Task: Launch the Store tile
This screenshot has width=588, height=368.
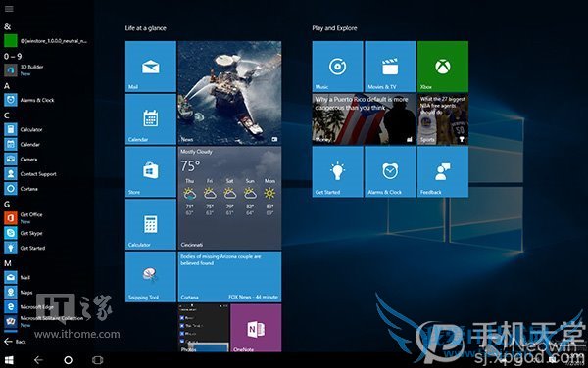Action: 151,172
